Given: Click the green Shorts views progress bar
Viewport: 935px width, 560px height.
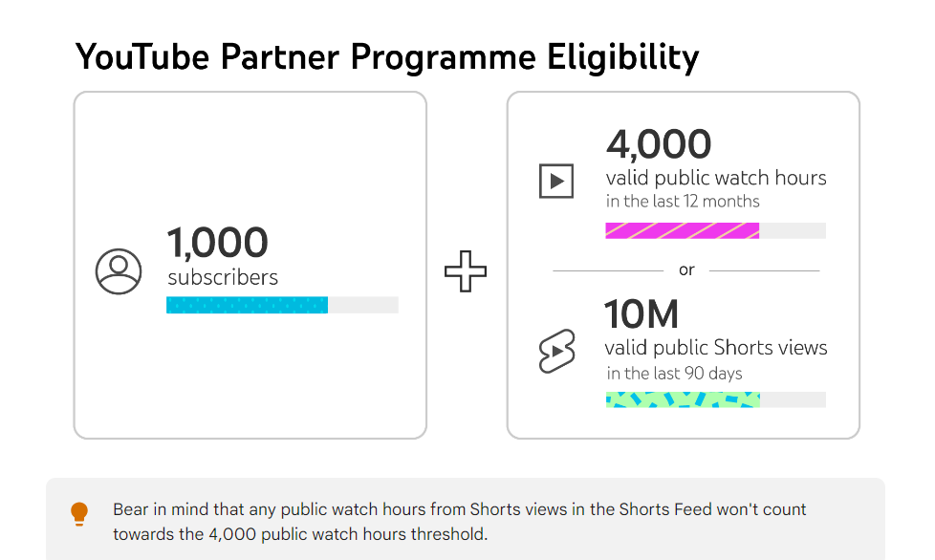Looking at the screenshot, I should (x=683, y=399).
